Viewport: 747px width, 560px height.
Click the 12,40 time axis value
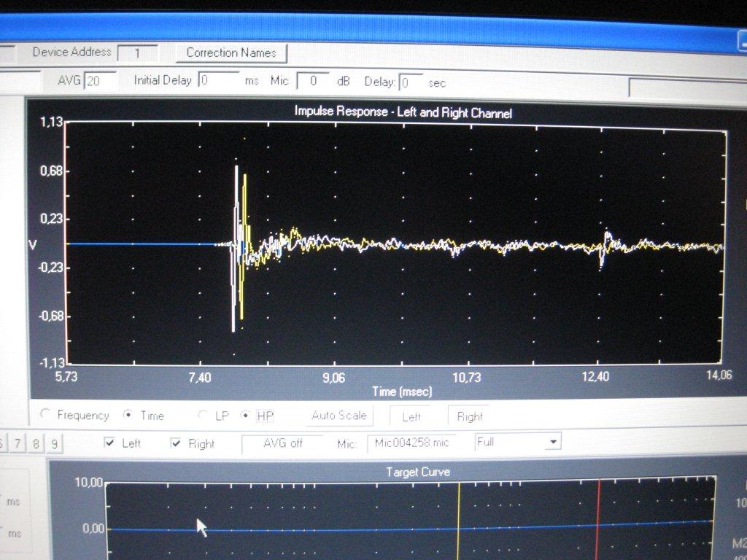(595, 377)
